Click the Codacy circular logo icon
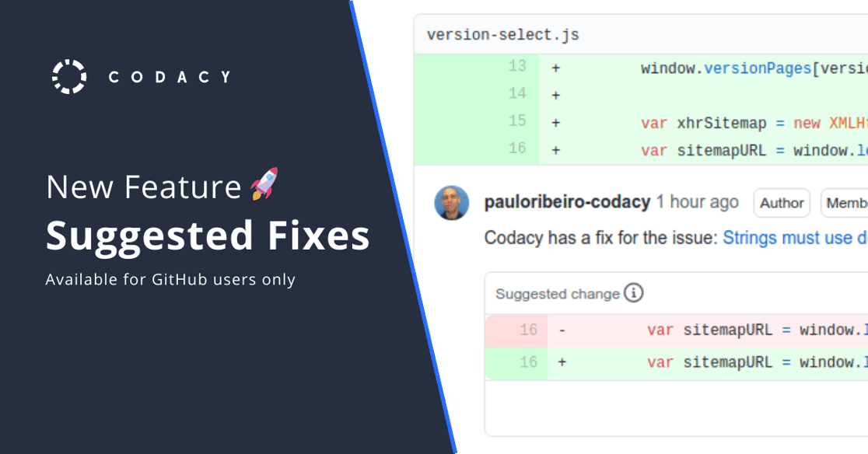Screen dimensions: 868x454 68,76
